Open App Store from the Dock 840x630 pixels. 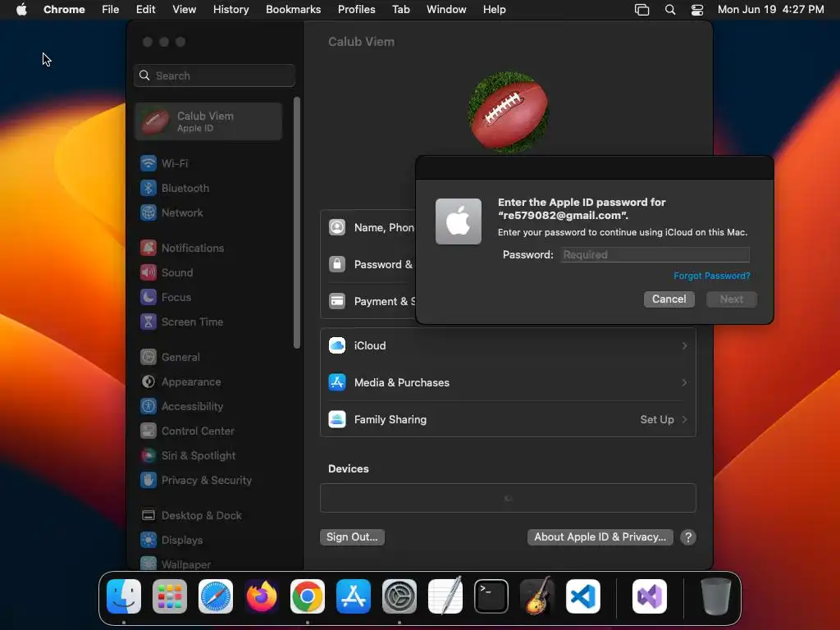(354, 596)
